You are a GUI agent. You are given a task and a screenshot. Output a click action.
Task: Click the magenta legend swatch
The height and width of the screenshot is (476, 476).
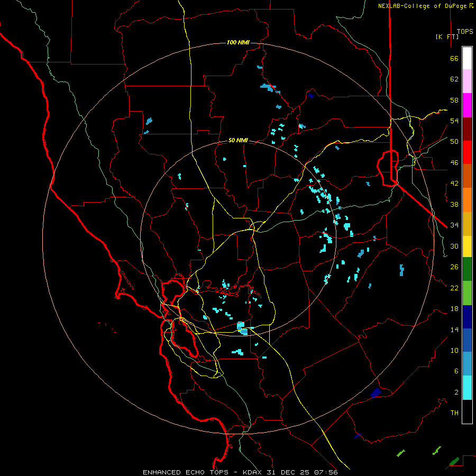(x=467, y=105)
